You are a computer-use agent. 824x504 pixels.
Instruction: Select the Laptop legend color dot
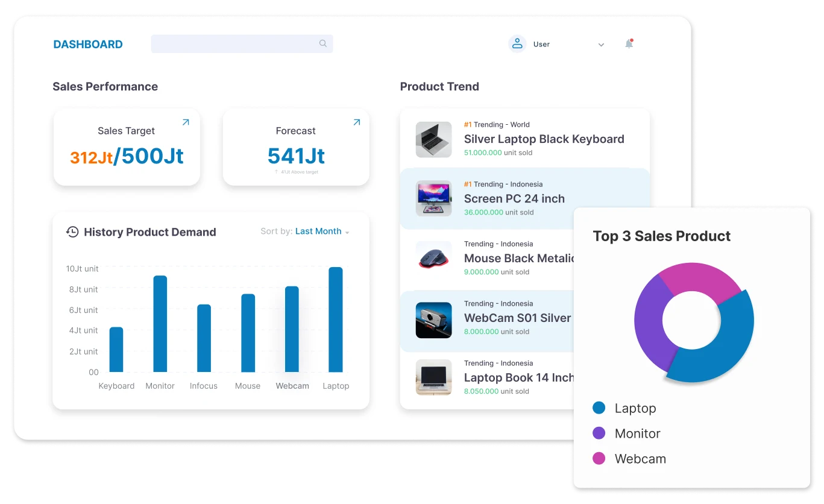coord(599,408)
